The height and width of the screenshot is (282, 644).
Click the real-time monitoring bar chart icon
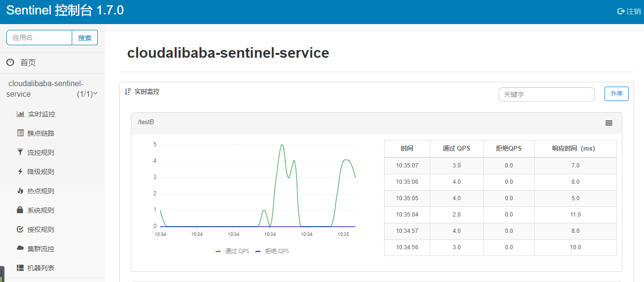(x=20, y=114)
